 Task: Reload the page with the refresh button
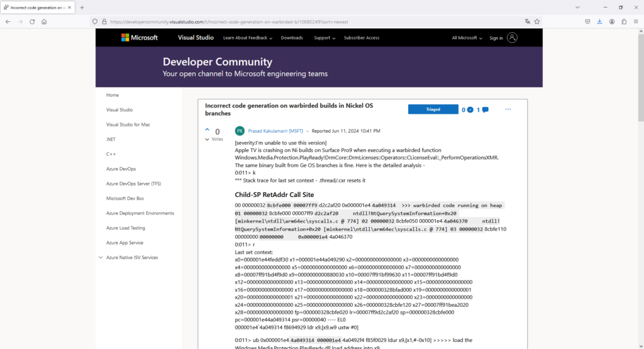31,21
